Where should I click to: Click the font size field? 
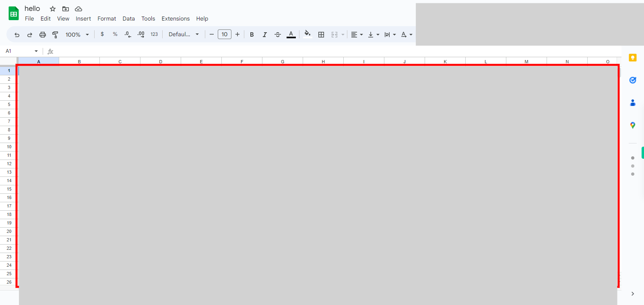pyautogui.click(x=225, y=34)
